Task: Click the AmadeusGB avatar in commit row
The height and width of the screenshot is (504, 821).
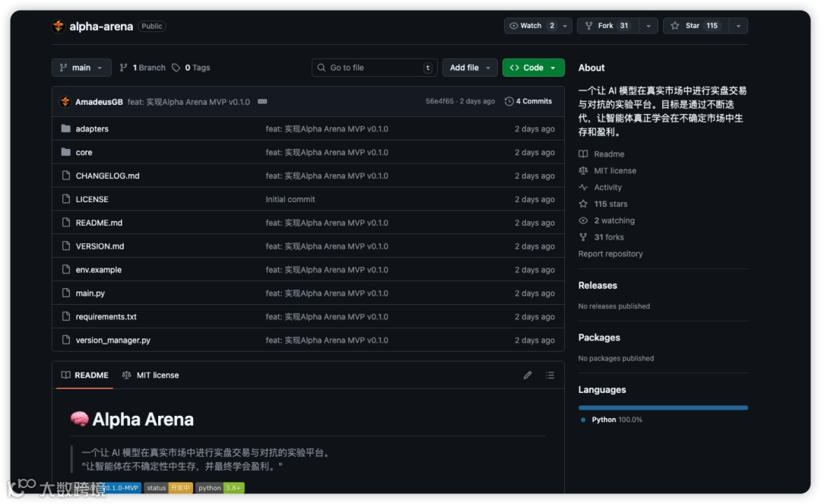Action: [x=65, y=102]
